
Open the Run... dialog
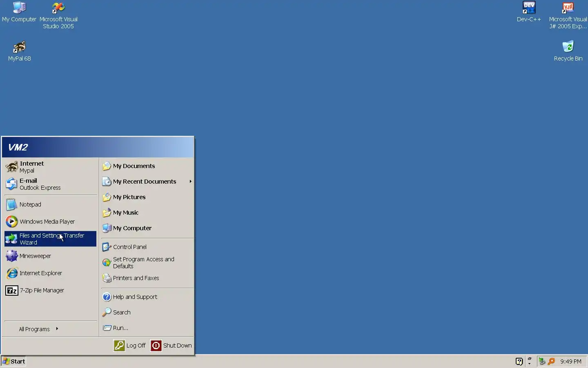[147, 328]
